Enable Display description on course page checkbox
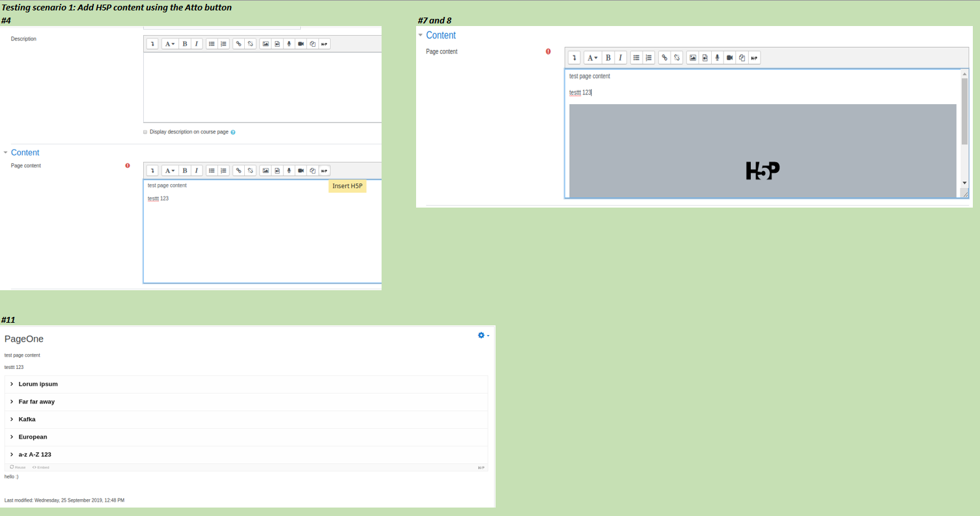Viewport: 980px width, 516px height. [x=145, y=131]
